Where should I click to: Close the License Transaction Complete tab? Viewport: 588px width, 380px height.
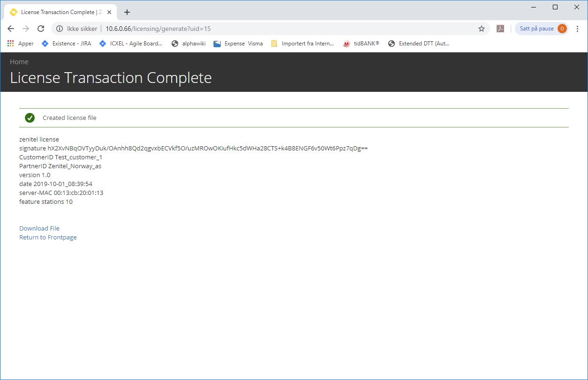click(109, 12)
